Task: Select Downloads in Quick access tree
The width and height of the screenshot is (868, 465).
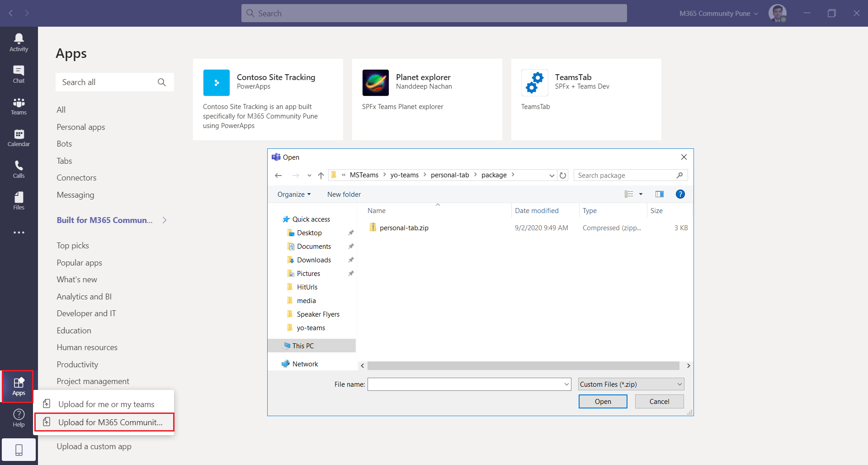Action: 314,260
